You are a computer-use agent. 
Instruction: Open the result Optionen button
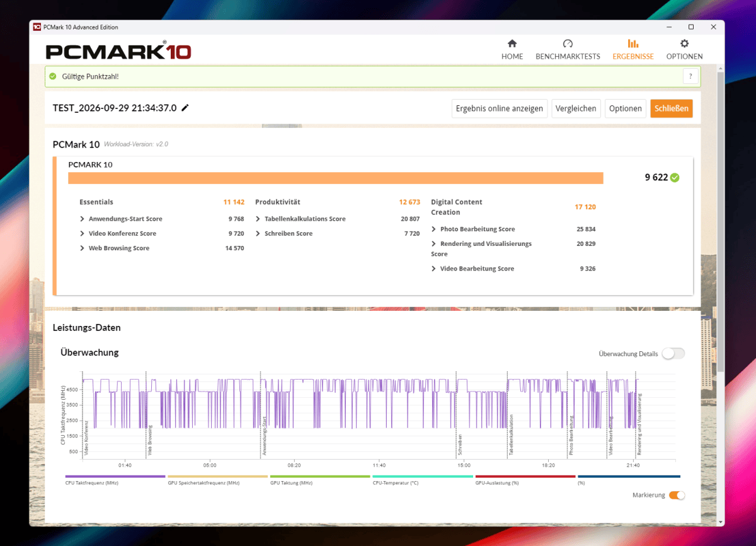625,108
